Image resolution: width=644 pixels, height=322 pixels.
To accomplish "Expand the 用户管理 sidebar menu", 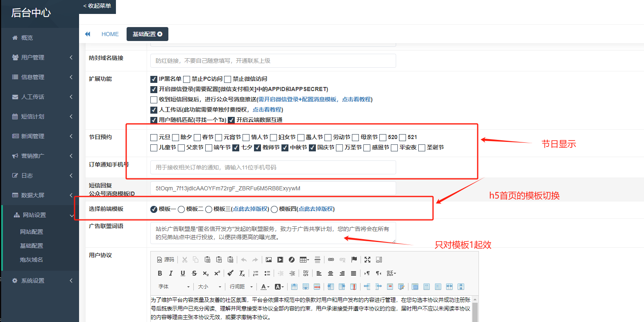I will [40, 57].
